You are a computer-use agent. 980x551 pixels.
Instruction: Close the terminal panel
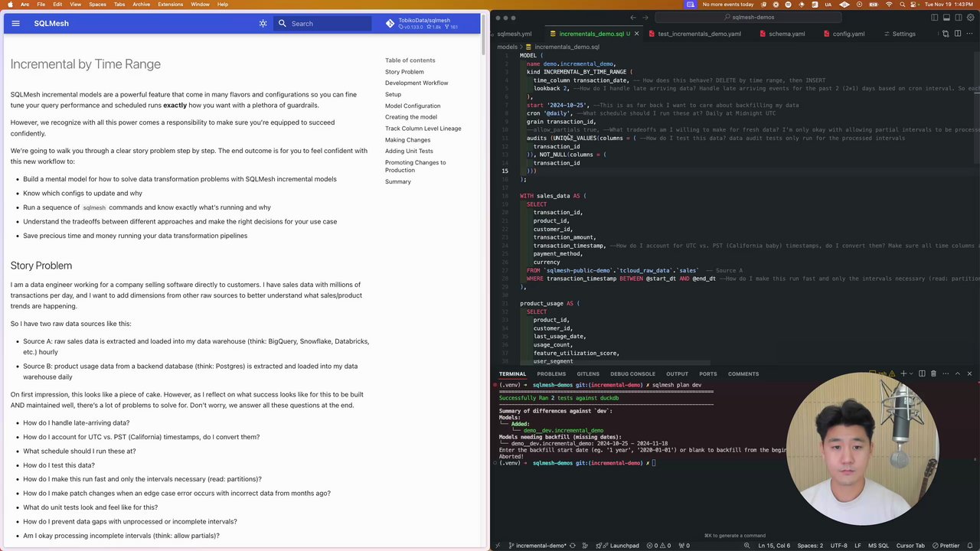(969, 373)
